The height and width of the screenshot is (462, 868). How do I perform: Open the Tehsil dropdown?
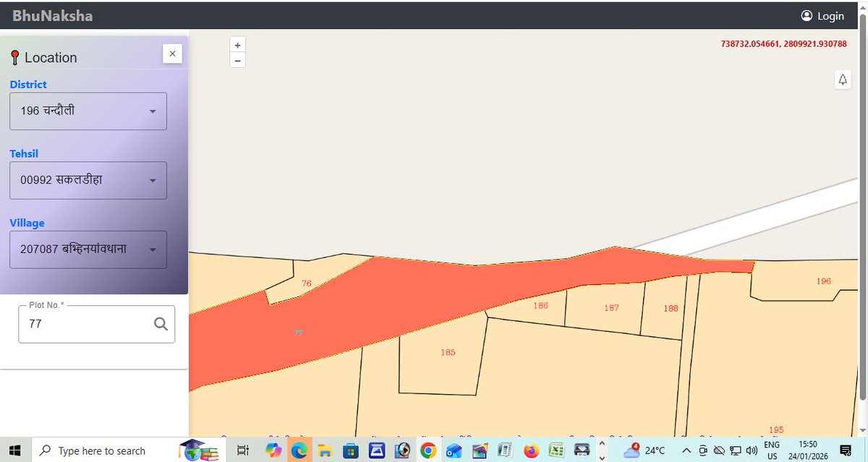click(x=88, y=181)
